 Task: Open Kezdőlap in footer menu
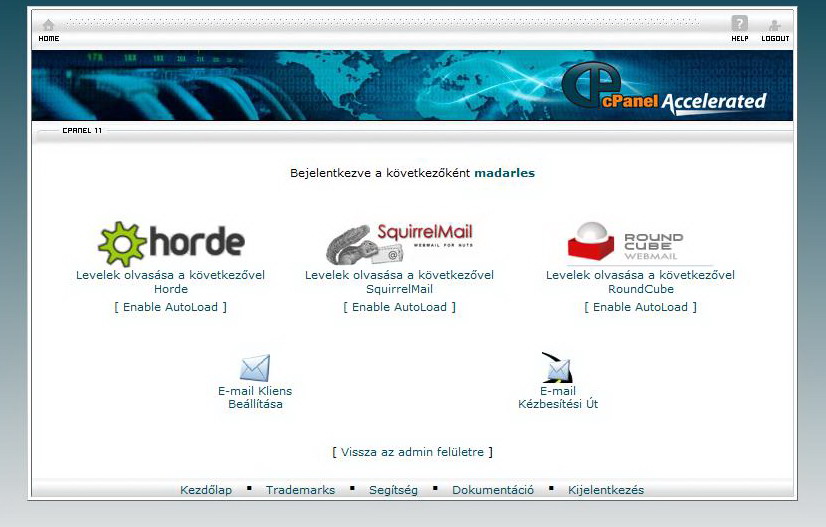point(206,490)
